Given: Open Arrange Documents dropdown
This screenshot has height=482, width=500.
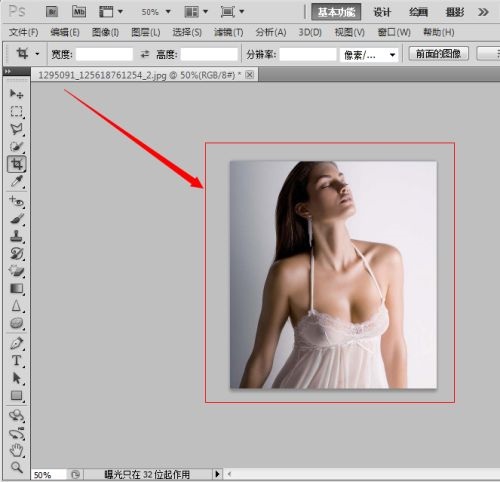Looking at the screenshot, I should pos(196,12).
